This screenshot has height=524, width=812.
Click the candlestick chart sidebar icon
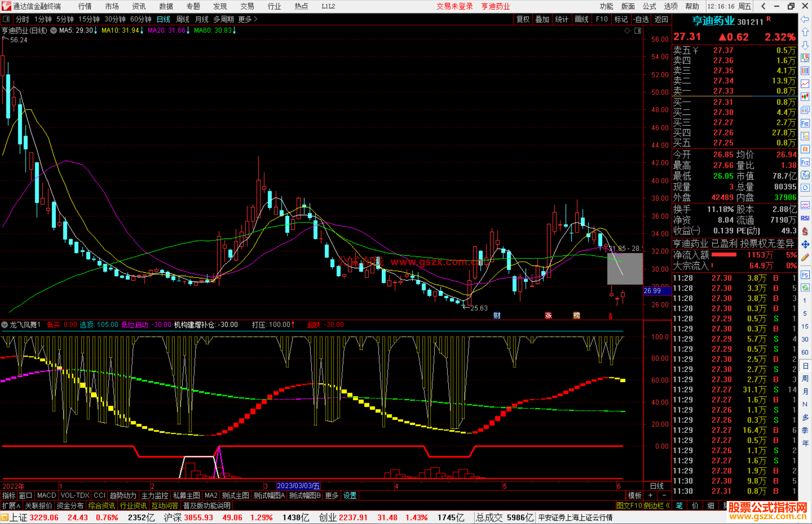pyautogui.click(x=805, y=97)
